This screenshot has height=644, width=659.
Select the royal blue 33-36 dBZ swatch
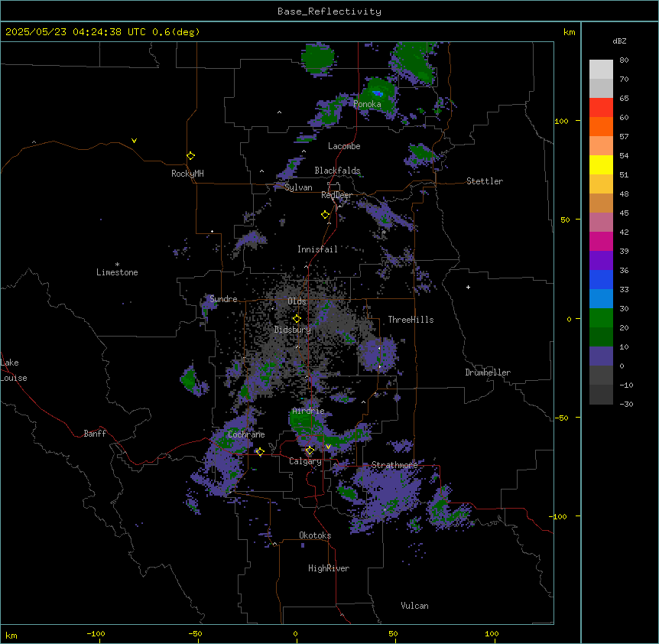(601, 279)
